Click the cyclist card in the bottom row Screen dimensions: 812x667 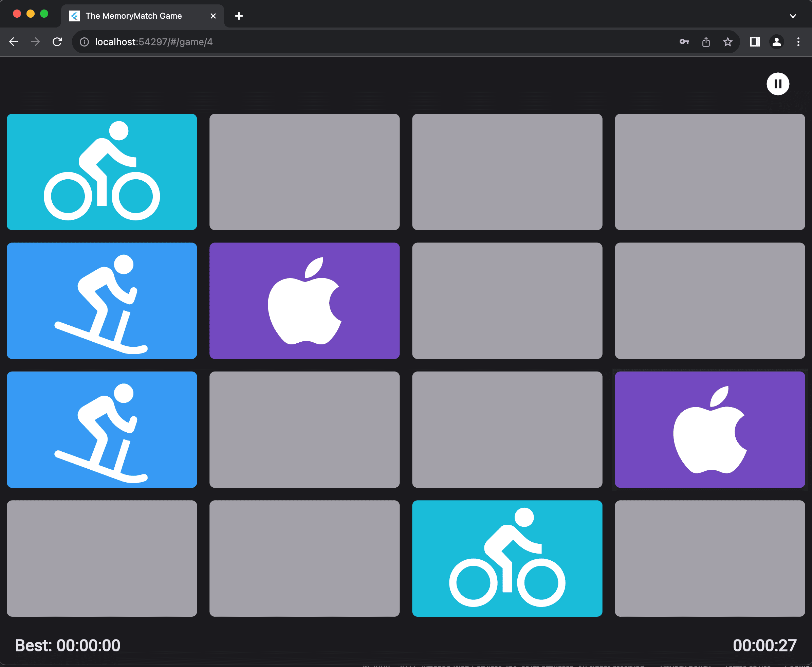click(x=507, y=558)
